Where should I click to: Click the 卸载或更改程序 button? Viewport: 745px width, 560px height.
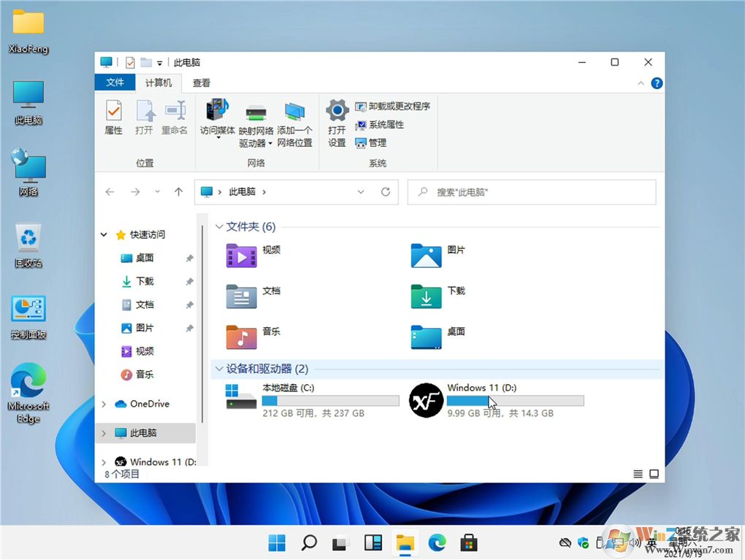pos(394,106)
